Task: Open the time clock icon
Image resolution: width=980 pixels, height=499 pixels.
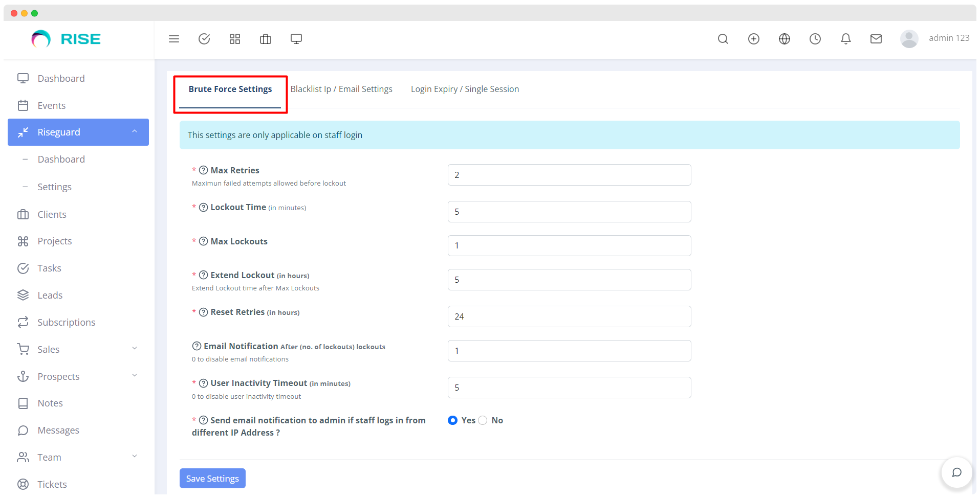Action: [x=815, y=39]
